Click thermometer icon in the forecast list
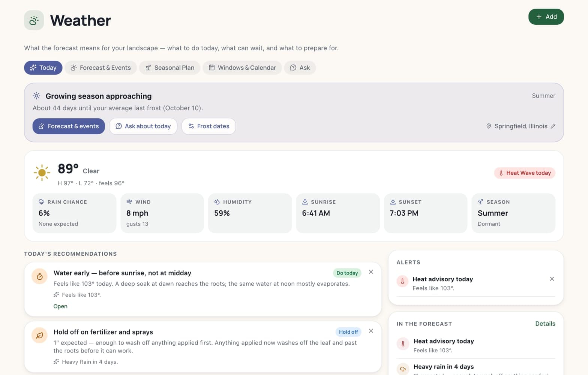This screenshot has height=375, width=588. pos(403,343)
